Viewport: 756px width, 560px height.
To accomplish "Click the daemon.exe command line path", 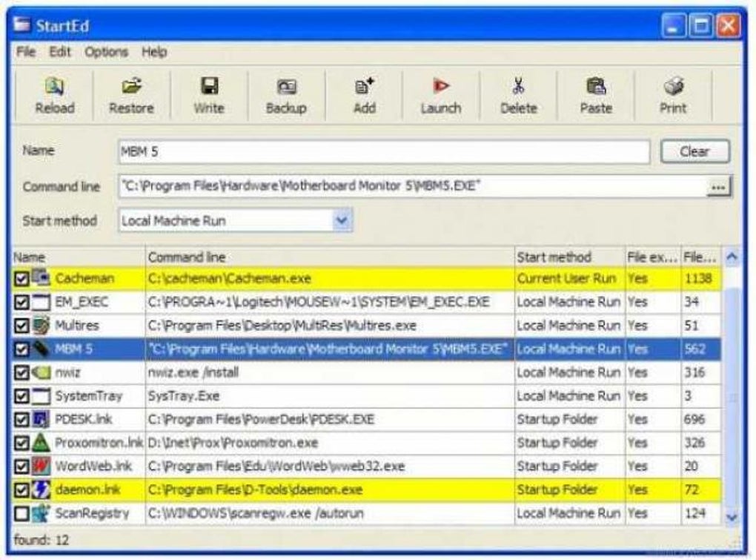I will [255, 490].
